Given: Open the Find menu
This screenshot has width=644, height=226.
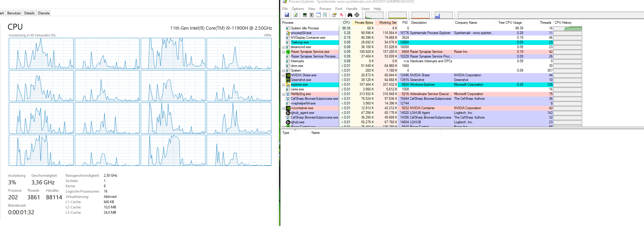Looking at the screenshot, I should click(339, 9).
